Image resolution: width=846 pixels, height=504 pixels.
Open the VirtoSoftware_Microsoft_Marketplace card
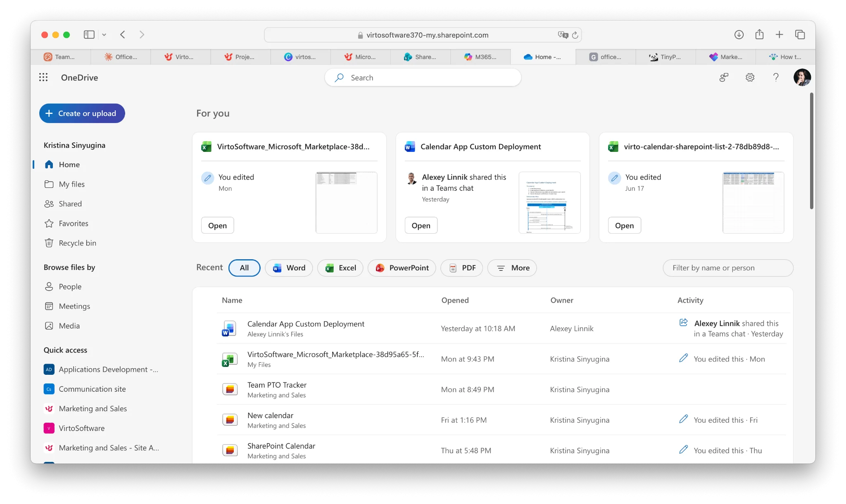pos(217,225)
